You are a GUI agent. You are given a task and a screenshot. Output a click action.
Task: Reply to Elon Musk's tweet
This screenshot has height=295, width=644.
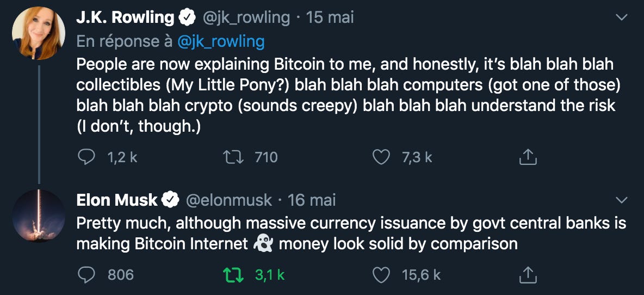86,275
